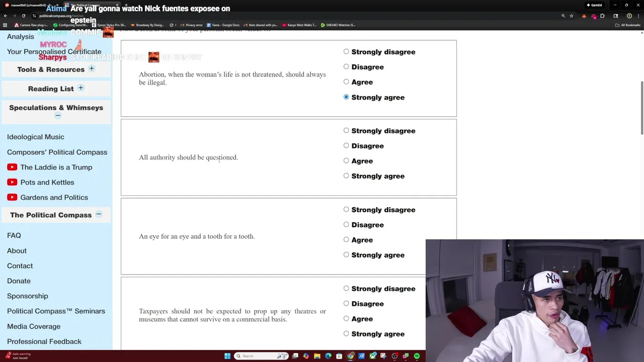
Task: Choose Strongly agree for authority questioned
Action: pyautogui.click(x=346, y=175)
